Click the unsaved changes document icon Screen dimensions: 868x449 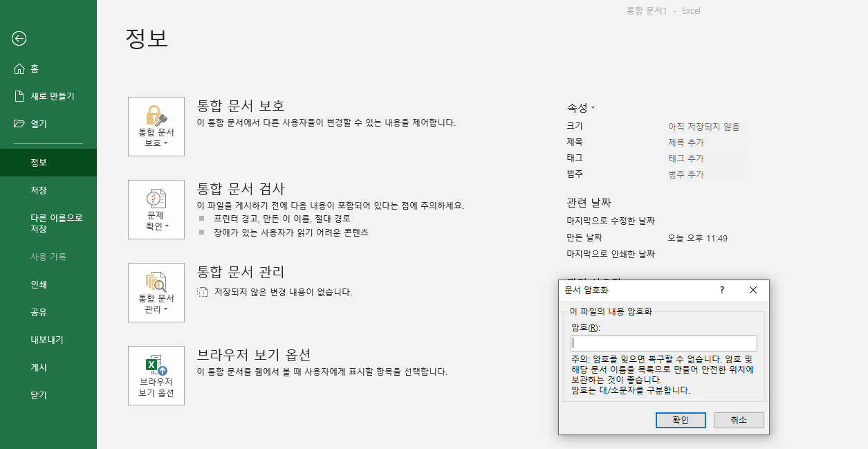click(x=202, y=292)
